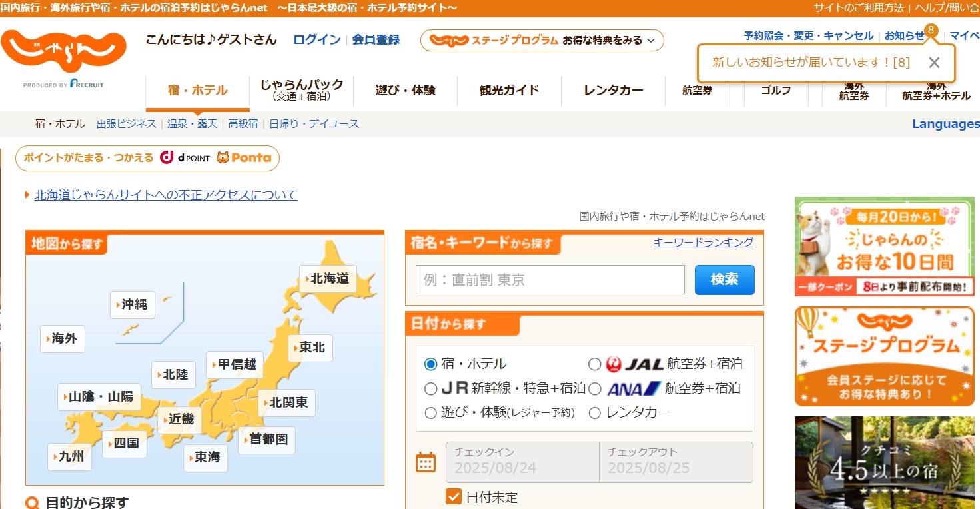Open the 温泉・露天 sub-link
This screenshot has height=509, width=980.
pos(193,124)
